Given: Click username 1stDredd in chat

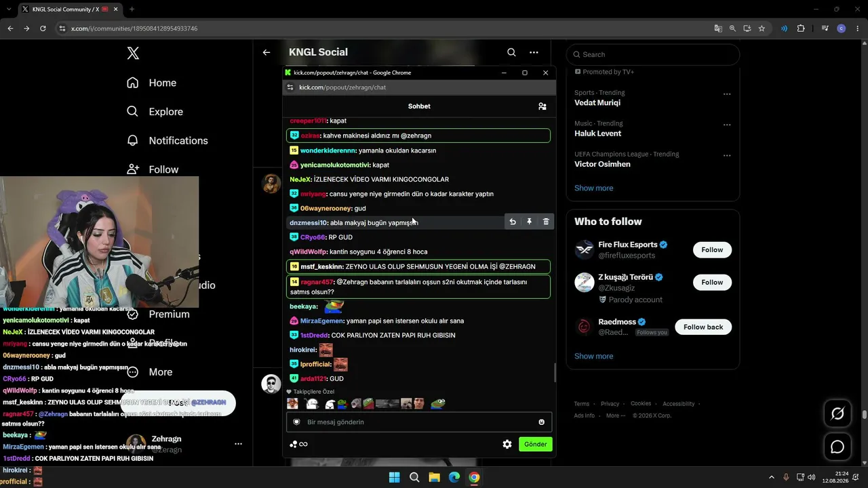Looking at the screenshot, I should 314,335.
